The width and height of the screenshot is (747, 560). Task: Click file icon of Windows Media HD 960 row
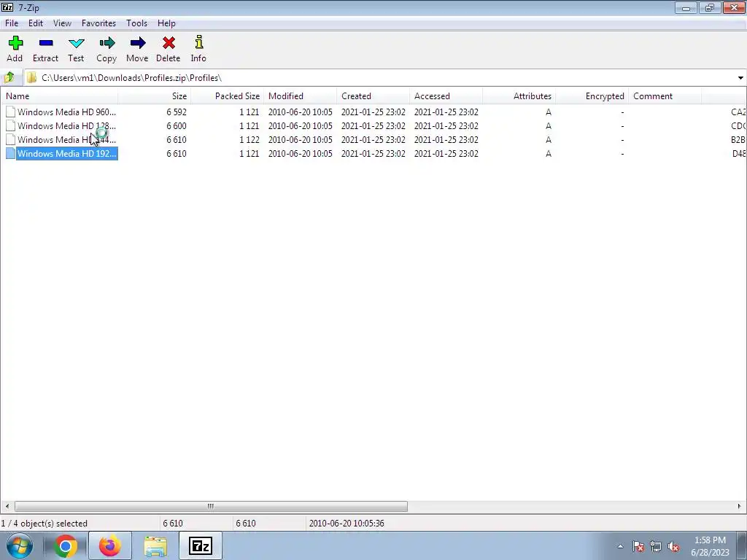10,112
